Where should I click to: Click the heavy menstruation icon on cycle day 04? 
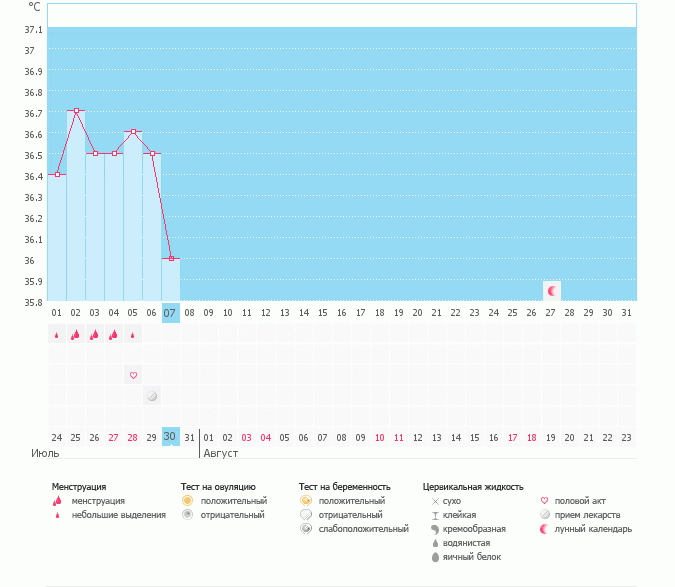(113, 335)
